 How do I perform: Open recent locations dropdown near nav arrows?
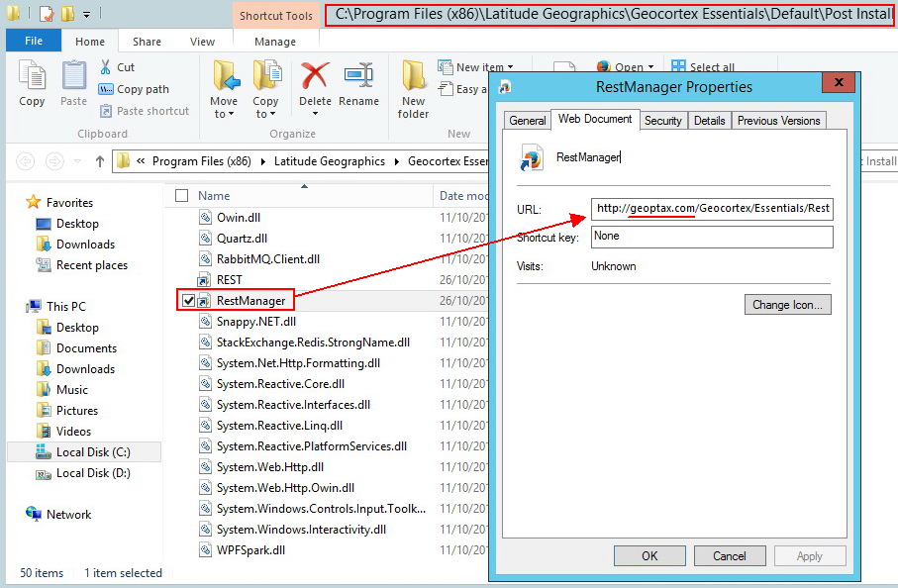coord(77,161)
